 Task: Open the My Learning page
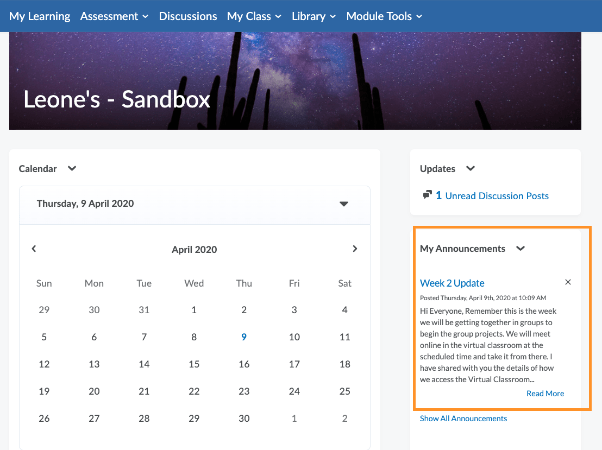click(40, 16)
